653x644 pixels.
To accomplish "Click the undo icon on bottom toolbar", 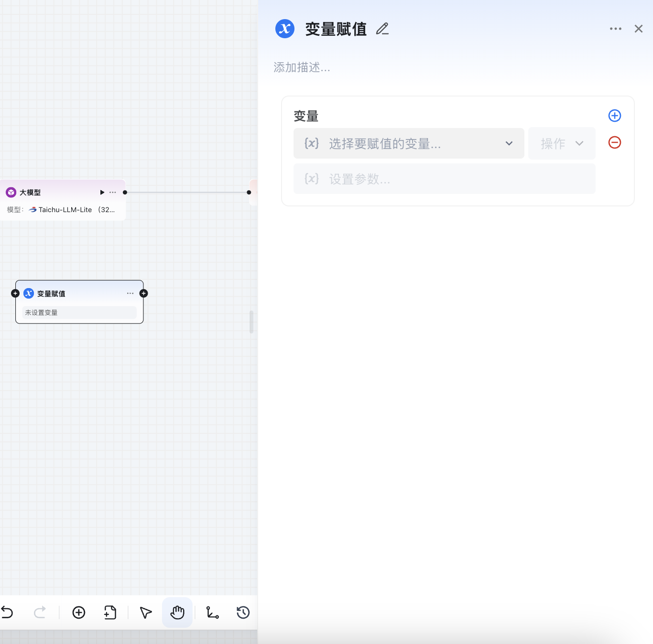I will pos(7,612).
